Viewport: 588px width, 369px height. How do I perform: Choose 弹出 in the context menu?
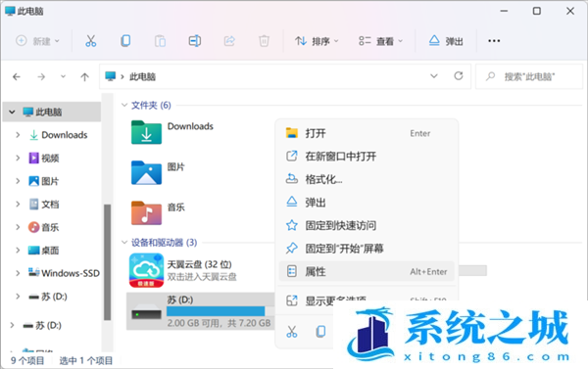[x=367, y=203]
